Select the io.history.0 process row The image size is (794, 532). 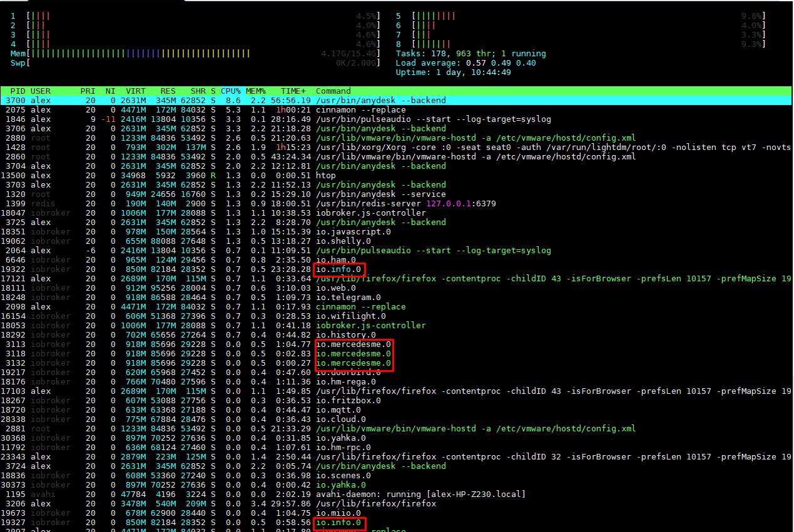[396, 334]
